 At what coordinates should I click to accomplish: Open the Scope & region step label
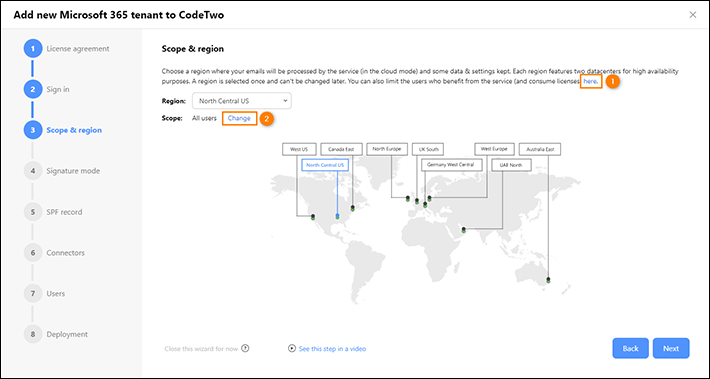pos(74,130)
